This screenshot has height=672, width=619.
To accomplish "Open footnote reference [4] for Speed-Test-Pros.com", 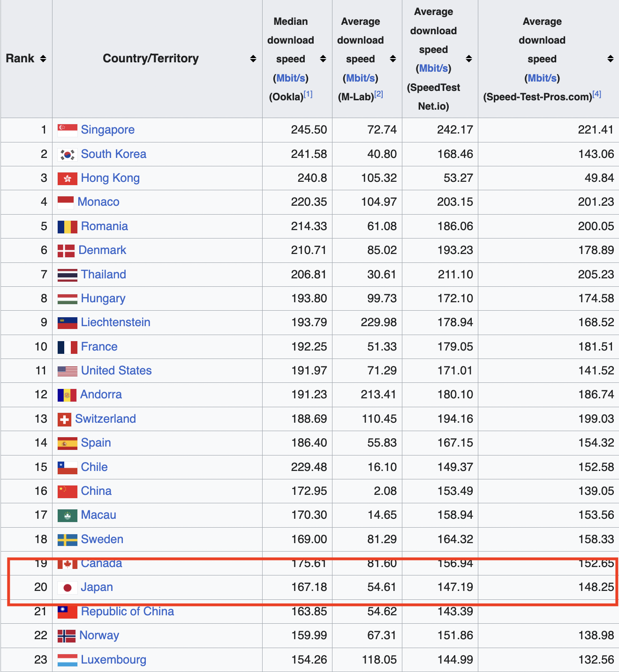I will (596, 94).
